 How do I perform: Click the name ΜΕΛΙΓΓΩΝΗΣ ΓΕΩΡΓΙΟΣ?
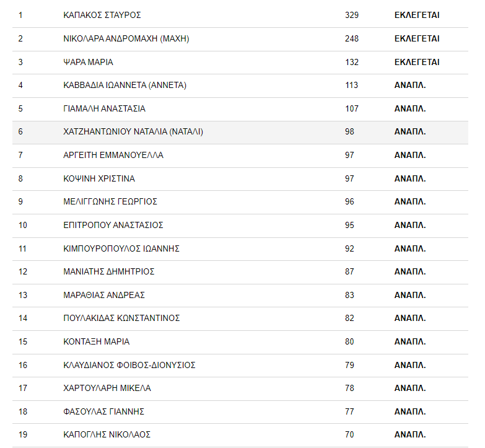[110, 201]
